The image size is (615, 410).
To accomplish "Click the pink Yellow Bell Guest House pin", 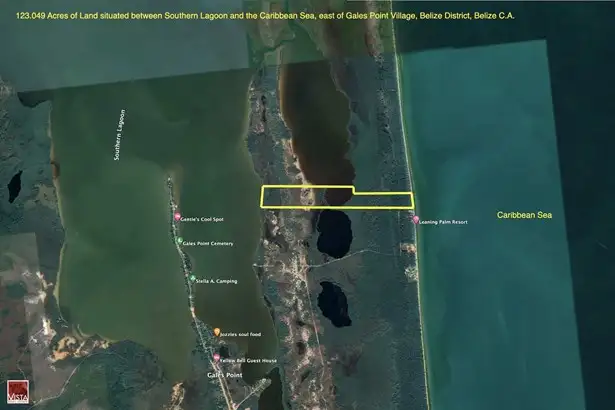I will coord(215,358).
